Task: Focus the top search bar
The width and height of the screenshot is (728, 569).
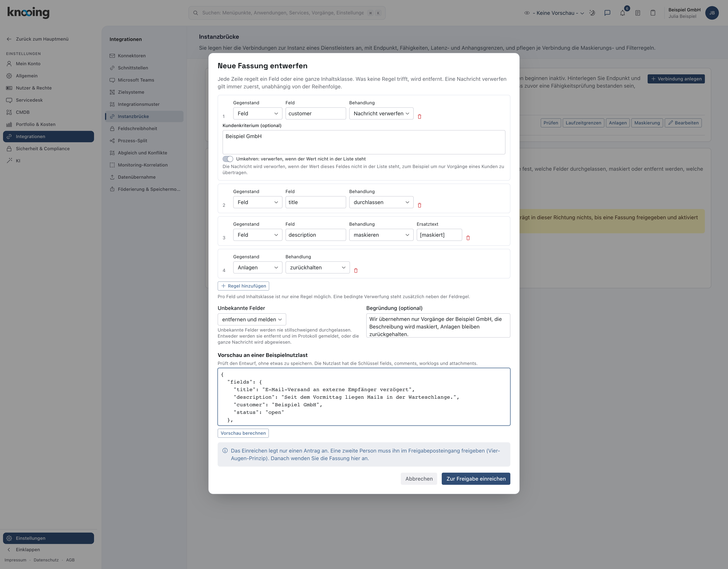Action: (287, 13)
